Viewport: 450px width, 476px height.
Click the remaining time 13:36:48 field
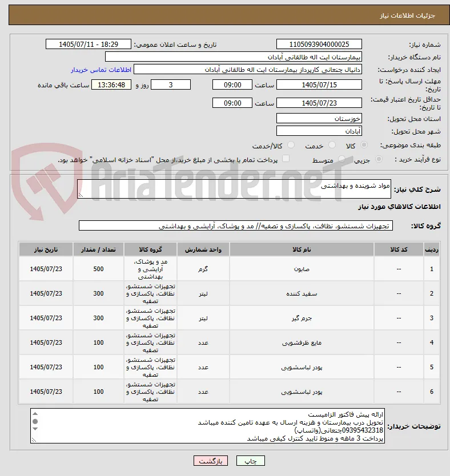click(x=111, y=84)
